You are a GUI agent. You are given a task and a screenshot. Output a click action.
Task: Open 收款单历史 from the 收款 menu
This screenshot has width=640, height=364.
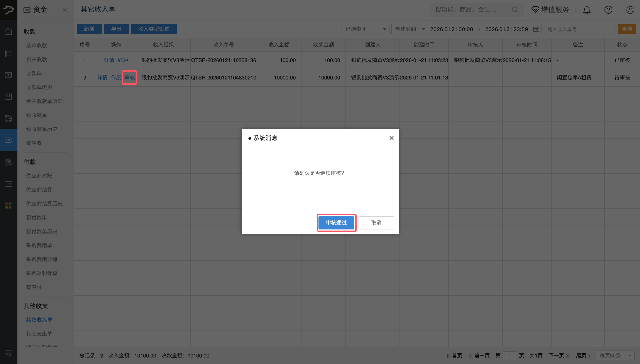39,87
